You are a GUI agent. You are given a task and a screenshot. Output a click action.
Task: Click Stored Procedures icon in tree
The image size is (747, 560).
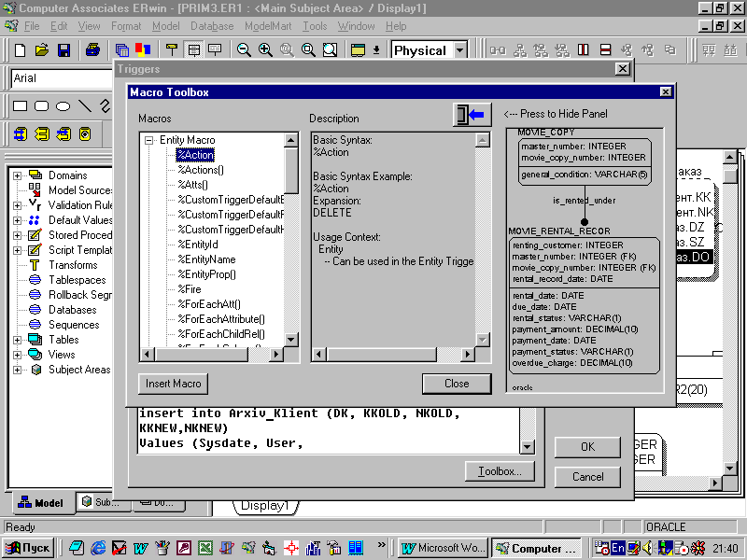[x=35, y=235]
